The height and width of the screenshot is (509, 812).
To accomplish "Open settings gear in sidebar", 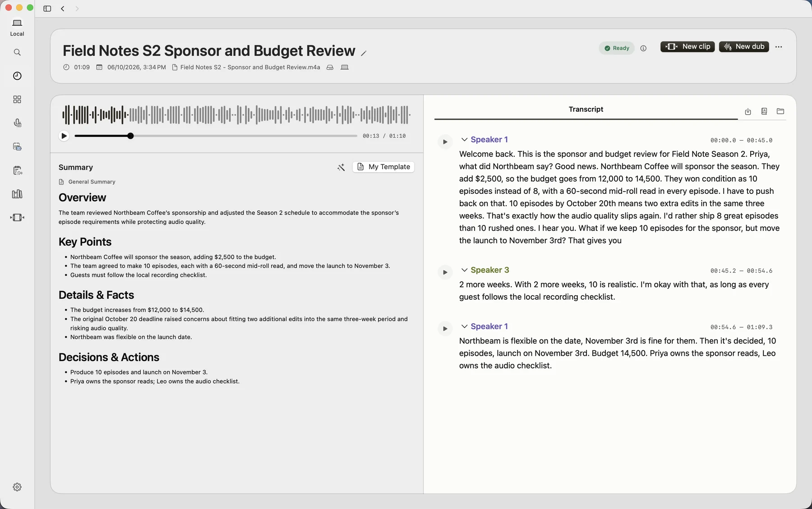I will [x=17, y=487].
